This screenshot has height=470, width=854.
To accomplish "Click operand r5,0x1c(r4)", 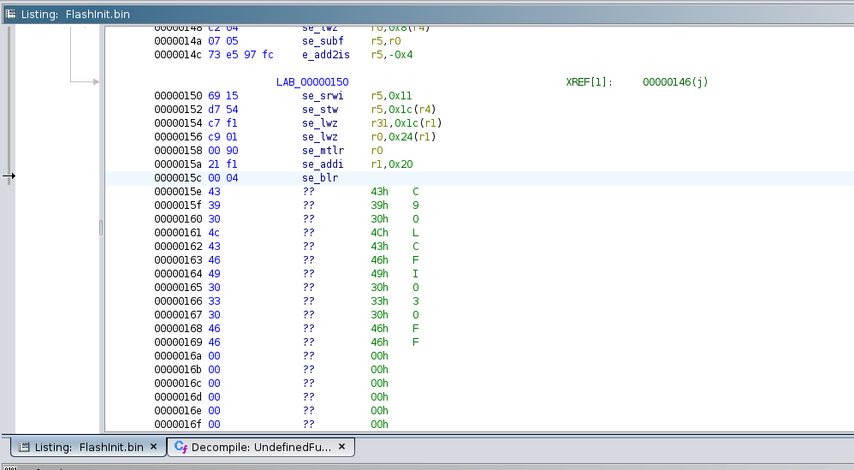I will point(403,109).
